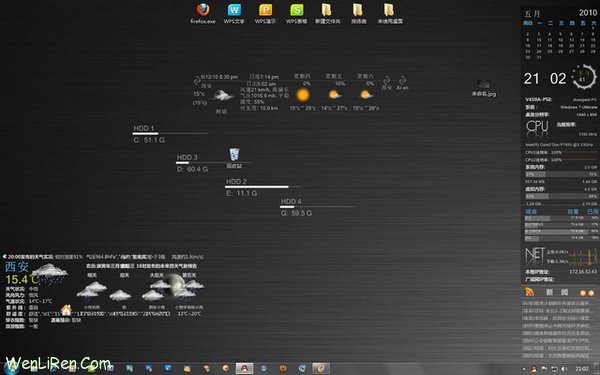Click the HDD 4 usage bar for G:
Image resolution: width=600 pixels, height=375 pixels.
point(318,207)
